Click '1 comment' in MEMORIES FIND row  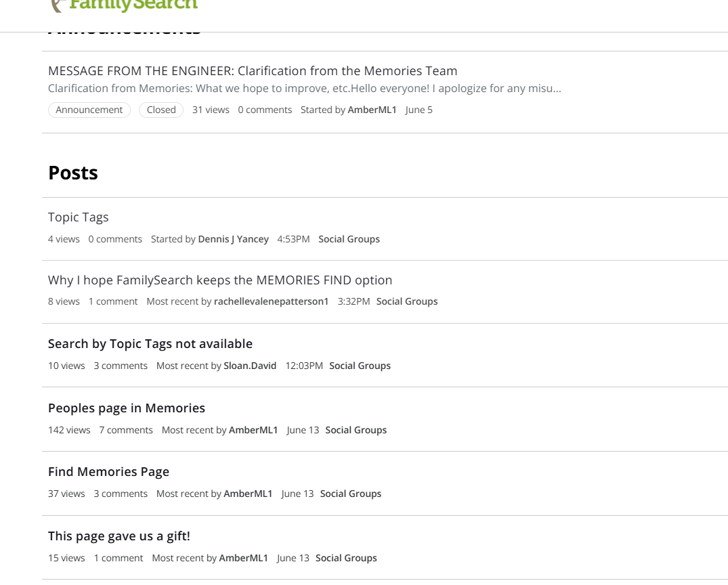[113, 301]
